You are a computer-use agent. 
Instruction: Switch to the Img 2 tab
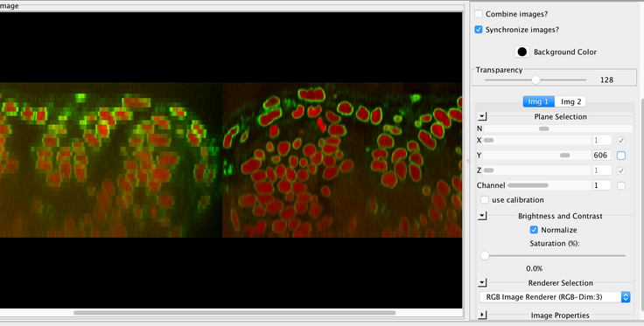(570, 101)
